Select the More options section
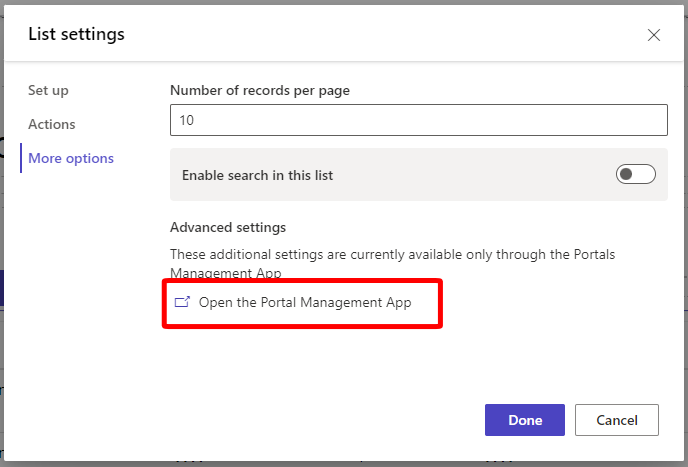This screenshot has height=467, width=688. pos(71,158)
